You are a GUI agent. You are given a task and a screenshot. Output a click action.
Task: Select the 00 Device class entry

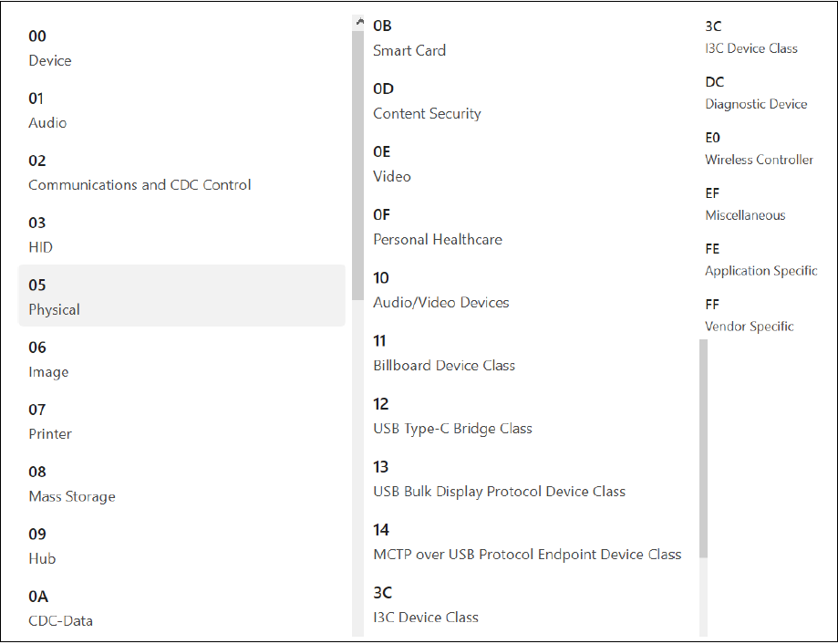click(x=181, y=47)
